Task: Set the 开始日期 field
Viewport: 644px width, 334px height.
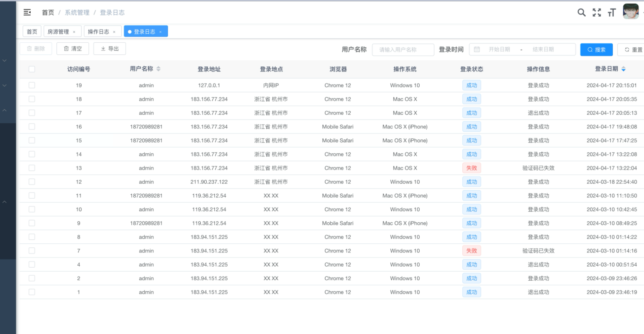Action: tap(499, 49)
